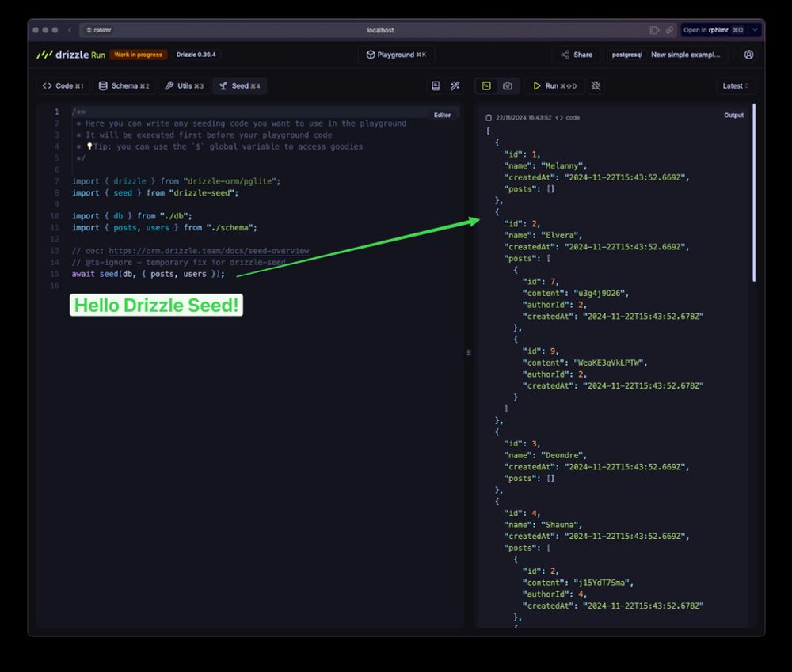Click the Editor label
792x672 pixels.
pos(442,115)
